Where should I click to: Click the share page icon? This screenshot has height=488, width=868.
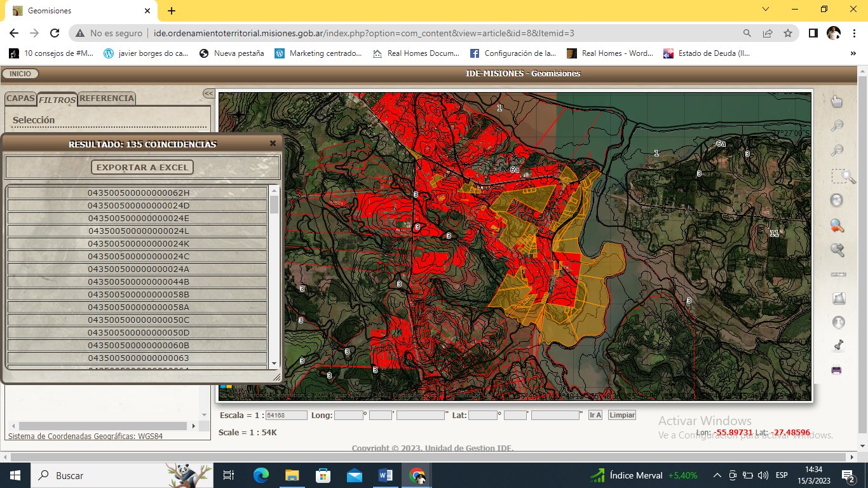coord(768,33)
